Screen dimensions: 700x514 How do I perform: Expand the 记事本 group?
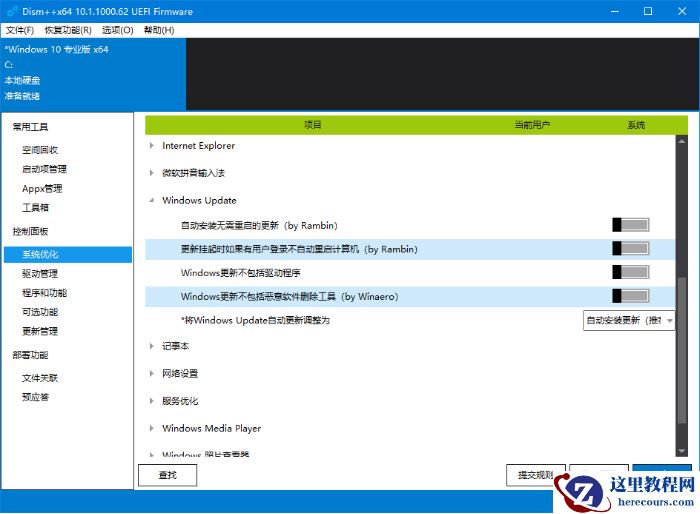pyautogui.click(x=152, y=346)
